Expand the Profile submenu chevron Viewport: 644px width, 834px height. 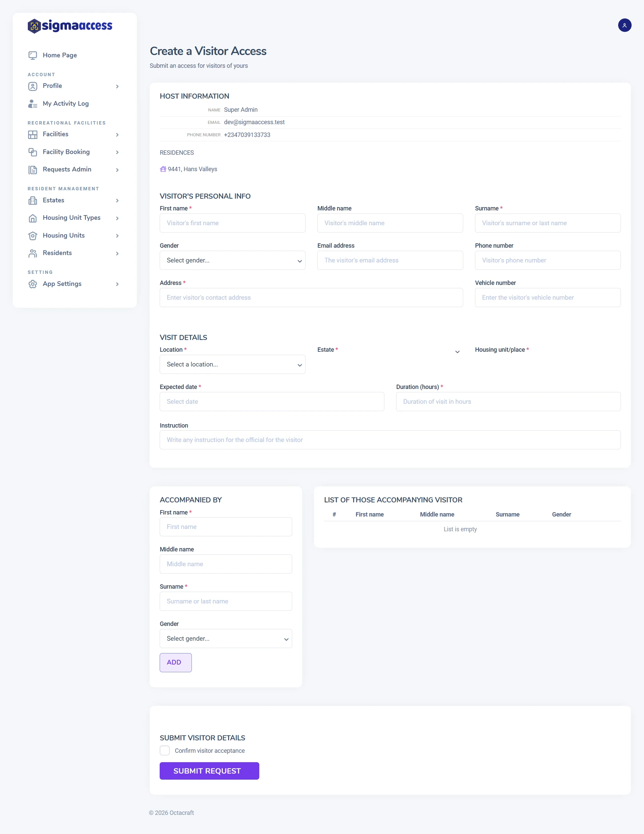click(117, 86)
